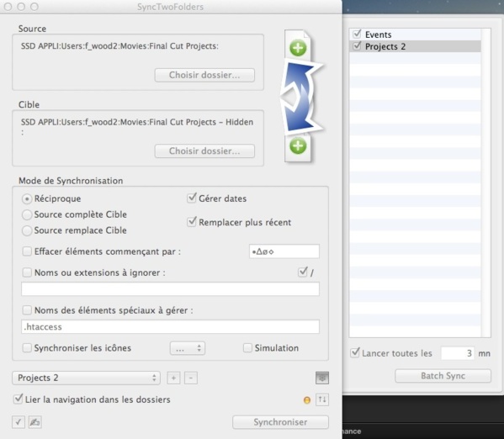Uncheck Remplacer plus récent
Image resolution: width=504 pixels, height=439 pixels.
pos(192,222)
